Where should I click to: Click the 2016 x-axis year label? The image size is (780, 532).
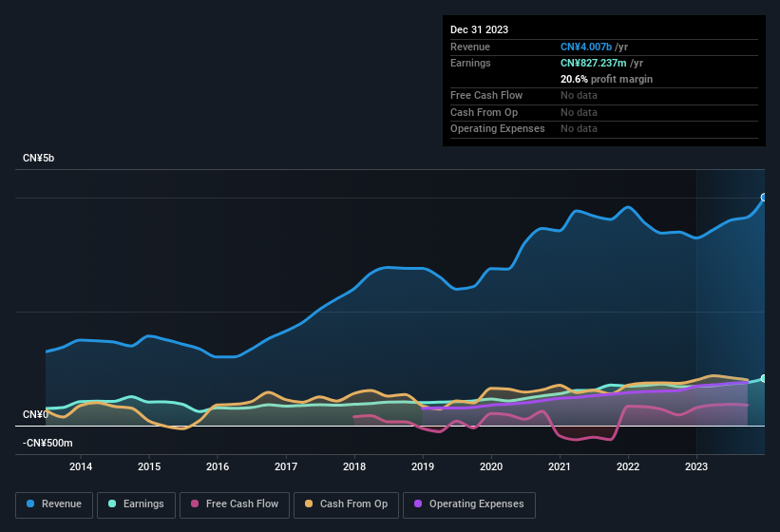[x=218, y=466]
